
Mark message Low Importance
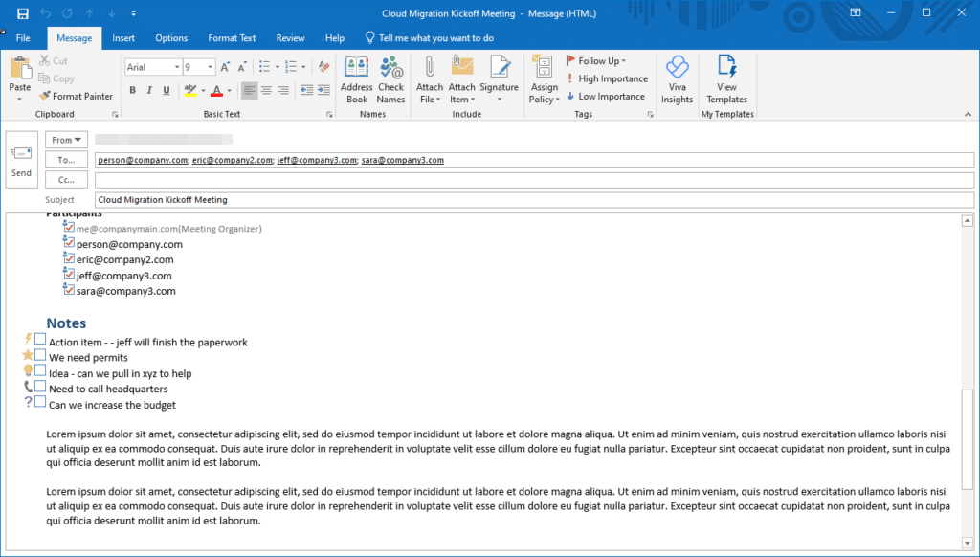click(605, 96)
